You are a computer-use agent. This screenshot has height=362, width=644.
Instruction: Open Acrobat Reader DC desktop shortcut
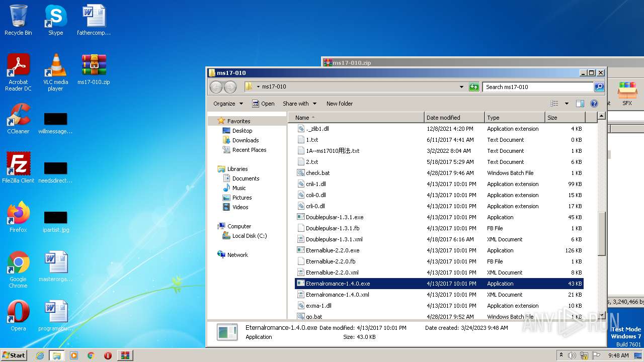(18, 72)
